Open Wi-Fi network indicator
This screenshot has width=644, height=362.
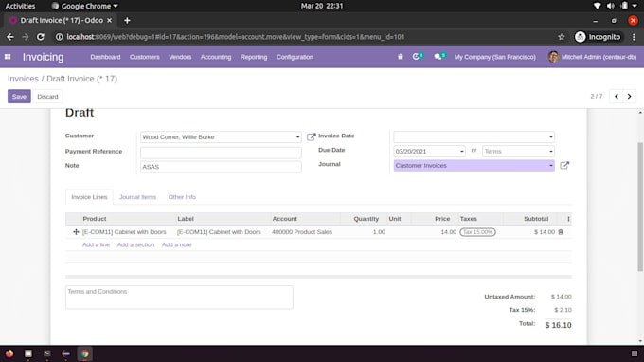598,6
